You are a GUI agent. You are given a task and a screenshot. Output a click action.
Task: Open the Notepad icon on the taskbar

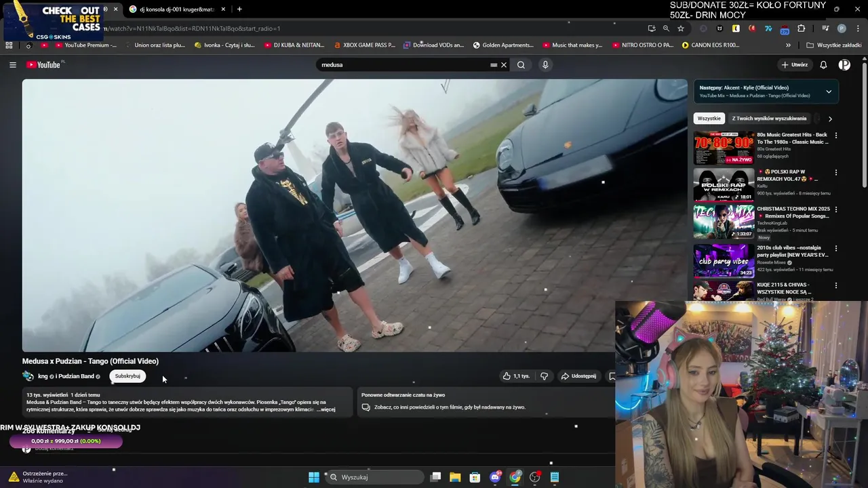coord(555,477)
